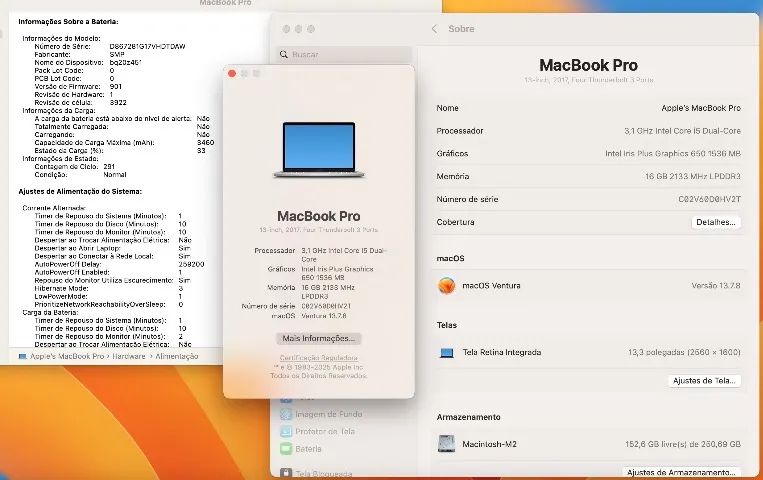Select Imagem de Fundo in sidebar

tap(328, 414)
